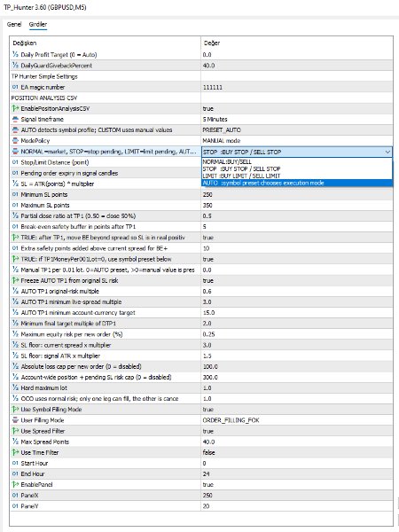Select Minimum final target multiple of DTP1 row
Viewport: 399px width, 532px height.
(x=201, y=324)
